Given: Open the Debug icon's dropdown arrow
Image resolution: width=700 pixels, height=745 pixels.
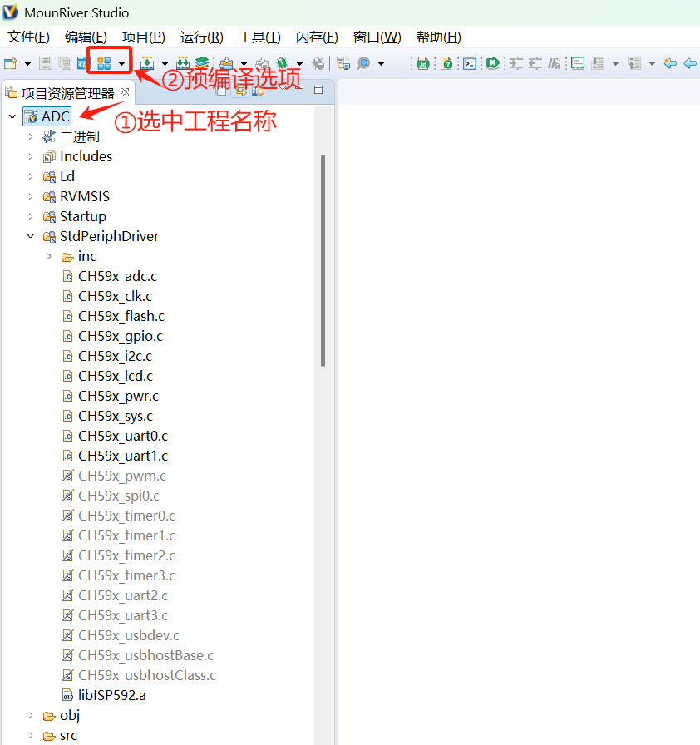Looking at the screenshot, I should [299, 63].
